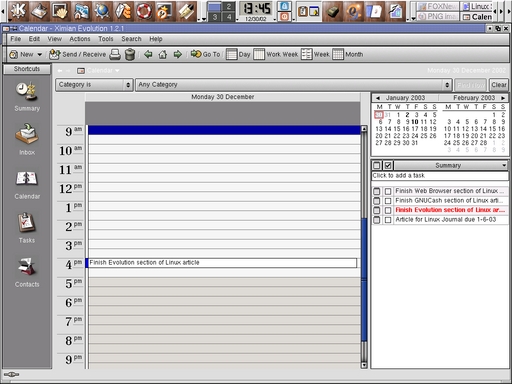512x384 pixels.
Task: Select the 4 pm Finish Evolution appointment
Action: click(x=221, y=263)
